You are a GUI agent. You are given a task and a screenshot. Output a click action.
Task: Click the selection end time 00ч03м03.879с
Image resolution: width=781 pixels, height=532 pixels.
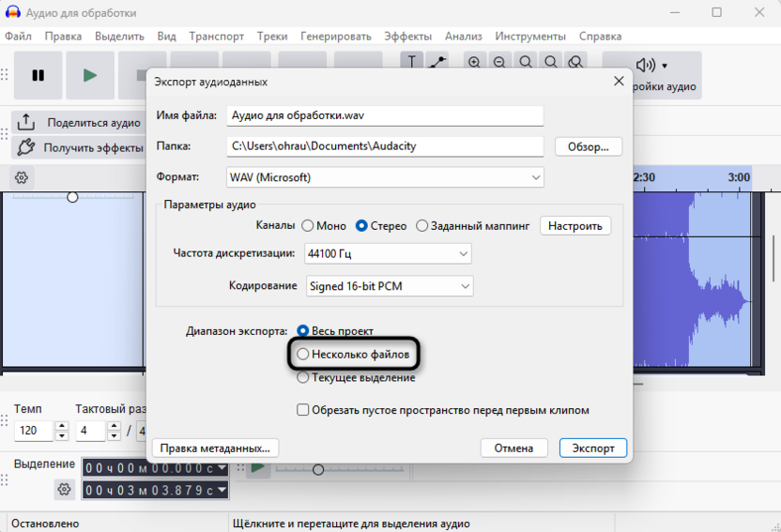149,490
